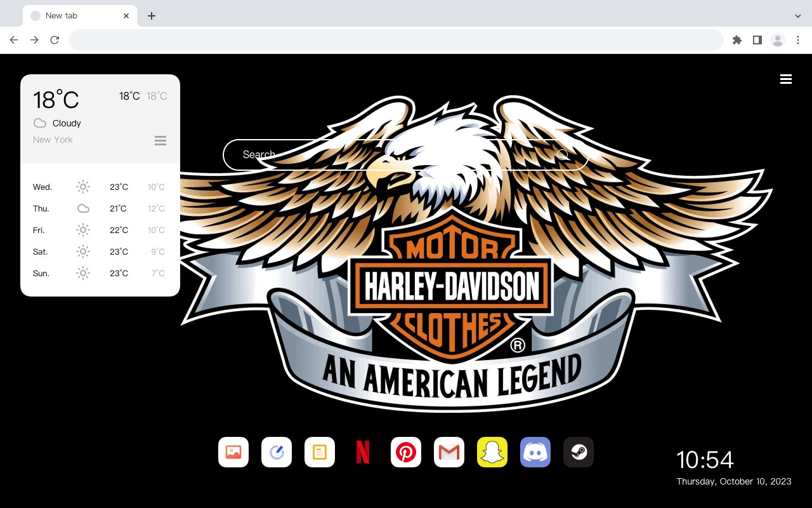This screenshot has height=508, width=812.
Task: Open the photo gallery shortcut icon
Action: tap(233, 452)
